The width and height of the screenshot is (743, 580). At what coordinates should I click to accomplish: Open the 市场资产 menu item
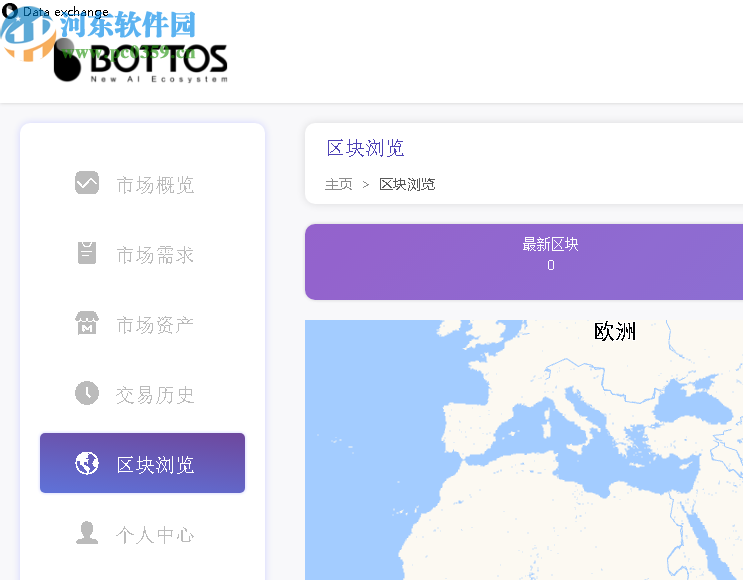tap(142, 324)
